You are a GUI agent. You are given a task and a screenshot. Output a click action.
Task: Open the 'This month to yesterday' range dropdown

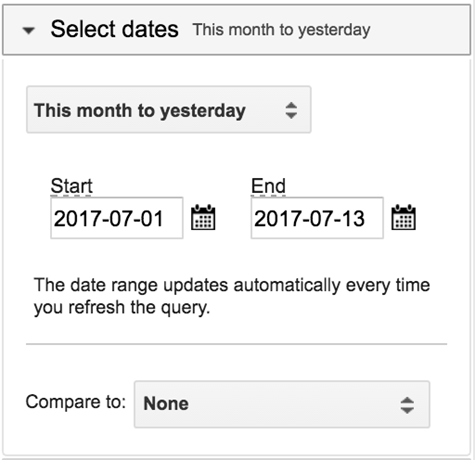tap(169, 110)
